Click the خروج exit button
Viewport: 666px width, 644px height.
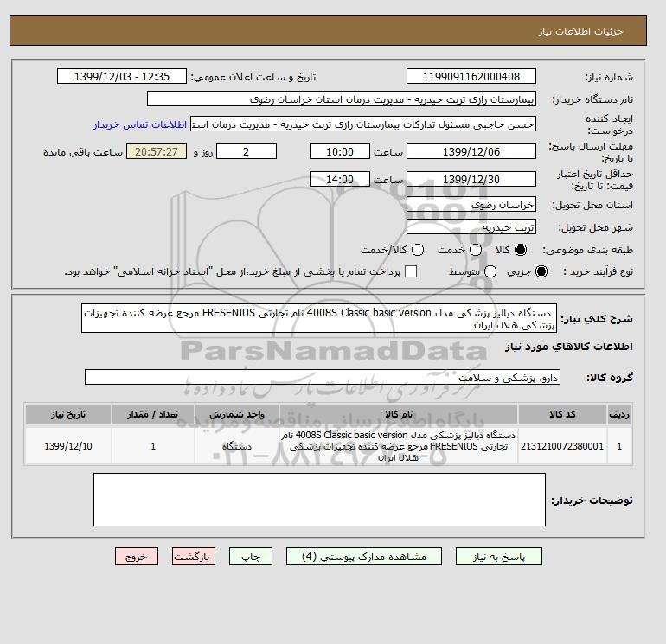tap(137, 557)
